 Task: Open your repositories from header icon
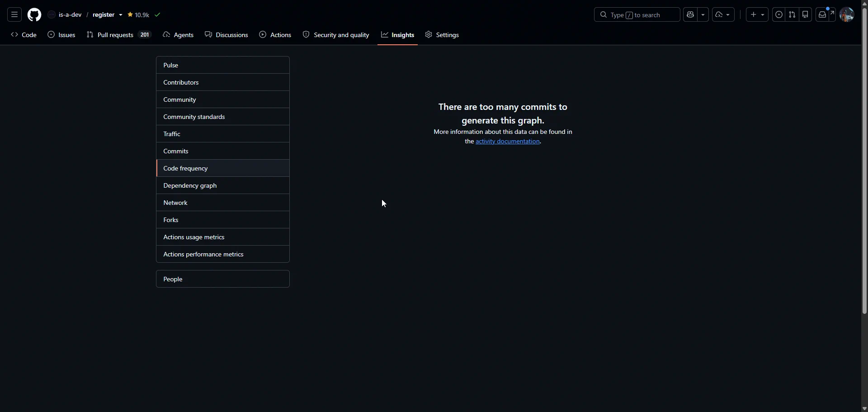point(805,15)
